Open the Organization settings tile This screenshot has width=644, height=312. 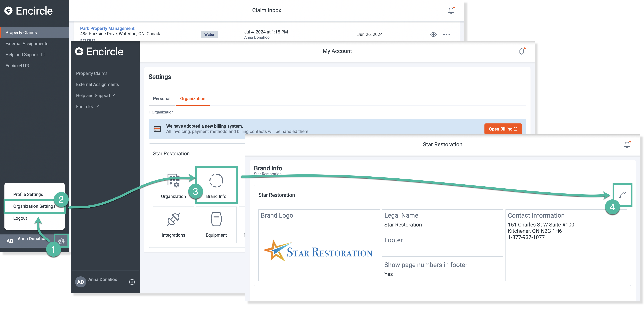click(x=173, y=186)
